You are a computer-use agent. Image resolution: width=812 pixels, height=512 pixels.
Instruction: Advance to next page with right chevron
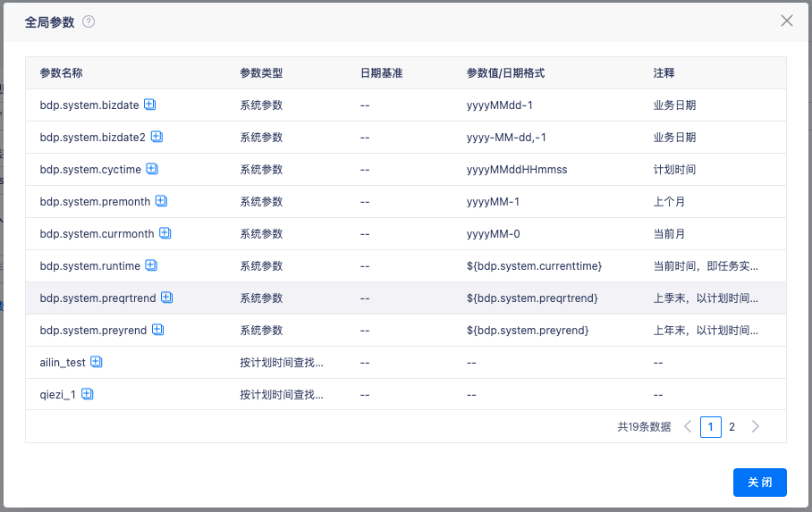click(x=756, y=426)
